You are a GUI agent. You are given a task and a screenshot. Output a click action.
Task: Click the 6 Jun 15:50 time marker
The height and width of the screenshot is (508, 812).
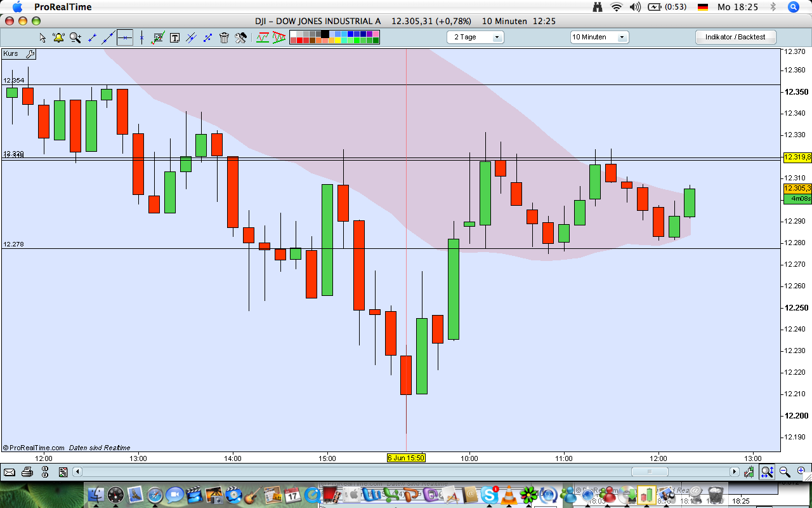click(406, 458)
